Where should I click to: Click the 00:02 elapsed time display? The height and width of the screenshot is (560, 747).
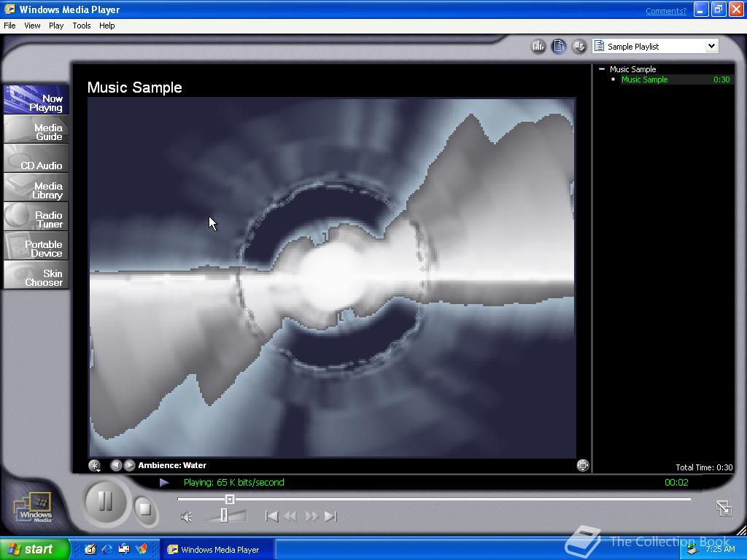676,483
